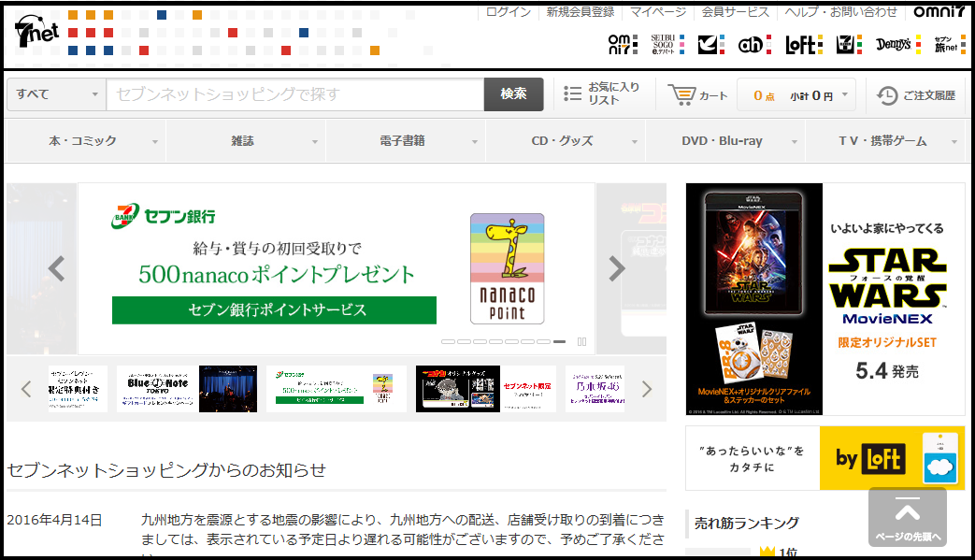Click the 500nanacoポイントプレゼント banner text
Image resolution: width=975 pixels, height=560 pixels.
pos(276,274)
